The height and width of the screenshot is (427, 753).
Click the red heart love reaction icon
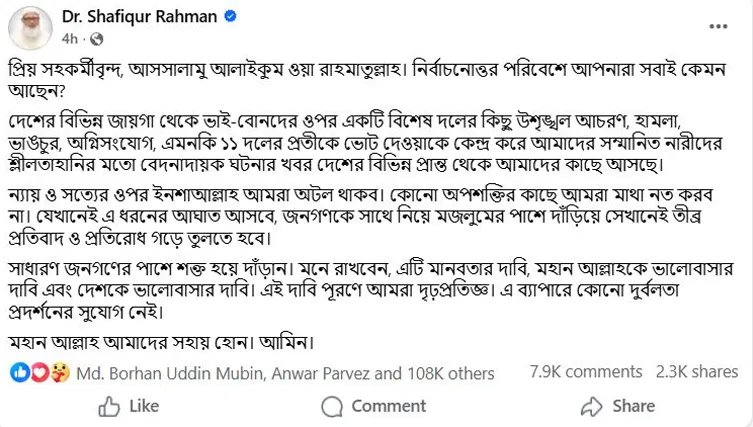point(40,372)
